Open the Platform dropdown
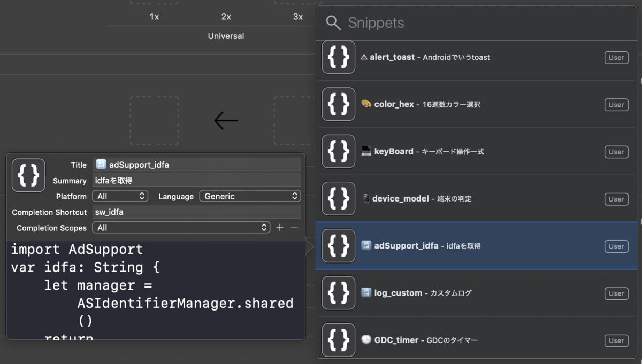 tap(120, 196)
